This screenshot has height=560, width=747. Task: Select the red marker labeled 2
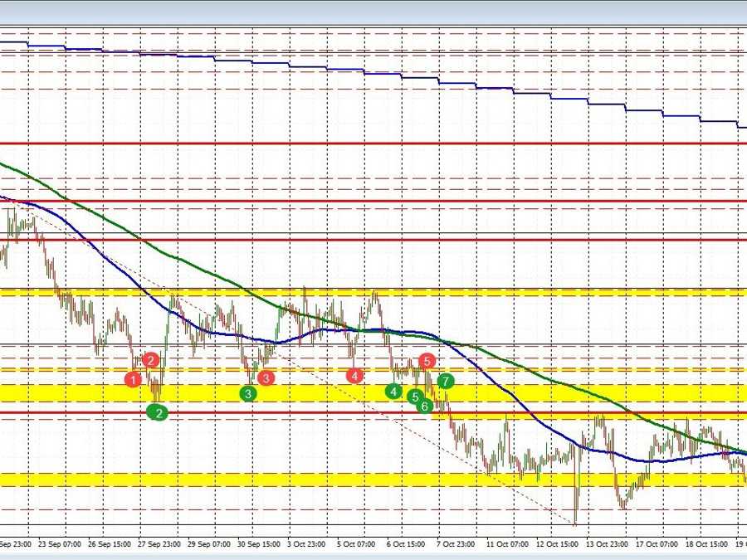[x=151, y=360]
